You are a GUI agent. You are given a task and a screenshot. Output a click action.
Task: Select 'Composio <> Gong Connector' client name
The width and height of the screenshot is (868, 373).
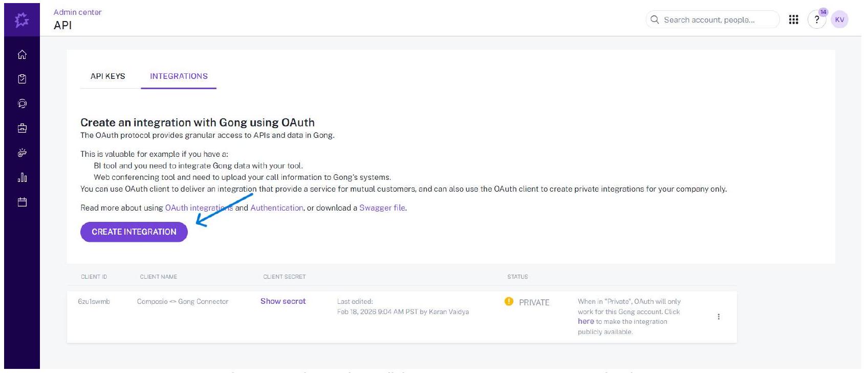coord(183,301)
